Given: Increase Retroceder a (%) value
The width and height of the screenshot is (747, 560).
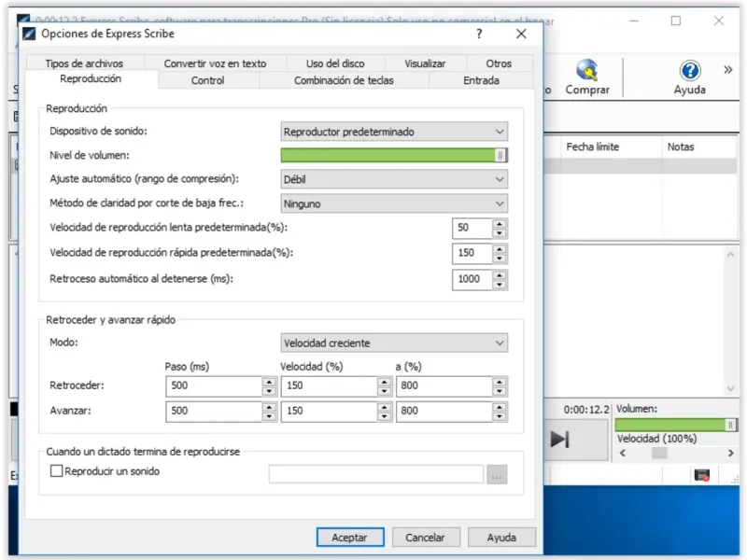Looking at the screenshot, I should (x=500, y=382).
